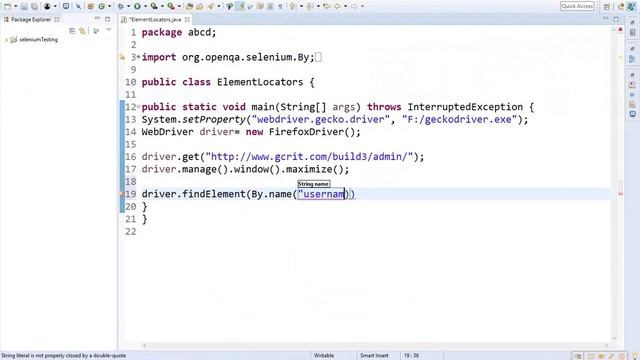
Task: Open the Outline view from right trim
Action: pyautogui.click(x=632, y=59)
